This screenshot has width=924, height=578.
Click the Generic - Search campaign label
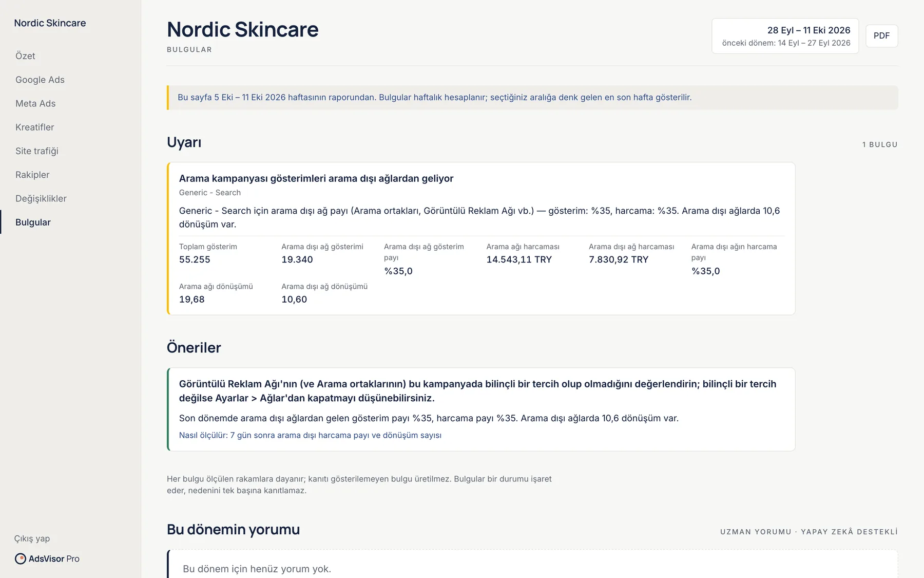[x=210, y=193]
